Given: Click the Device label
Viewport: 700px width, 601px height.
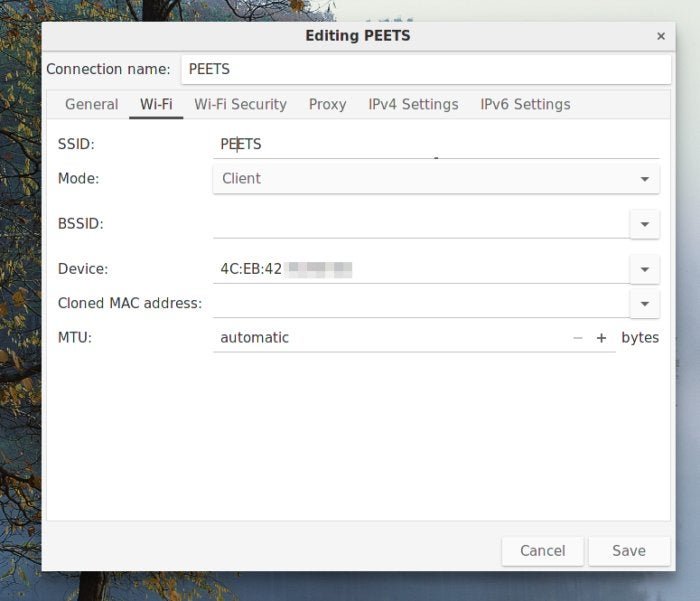Looking at the screenshot, I should click(83, 269).
